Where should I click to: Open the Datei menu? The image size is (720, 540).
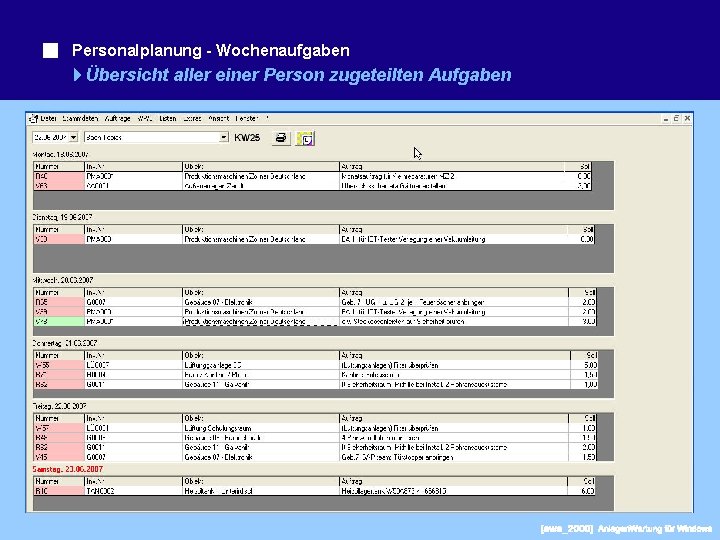[49, 118]
